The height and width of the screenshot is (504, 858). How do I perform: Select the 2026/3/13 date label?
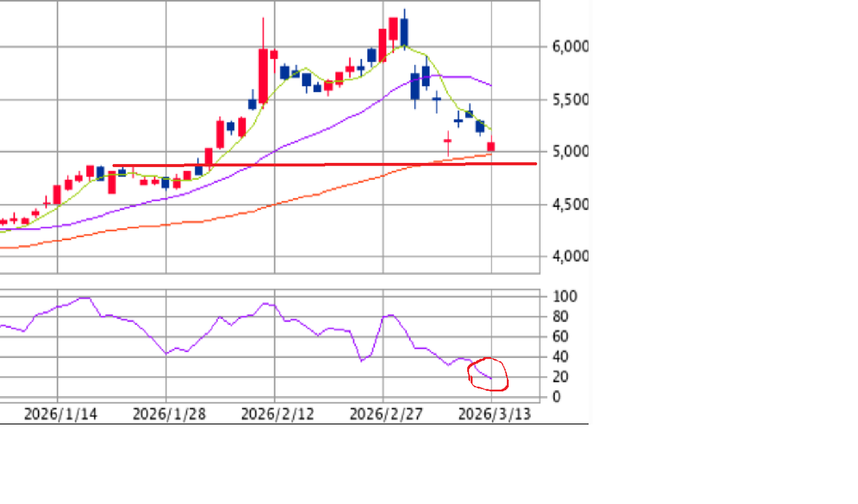tap(495, 415)
